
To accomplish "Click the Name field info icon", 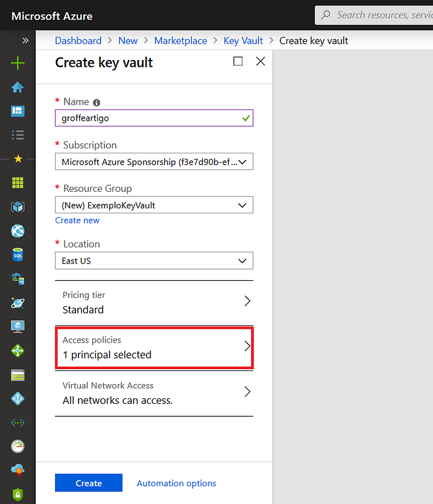I will coord(96,103).
